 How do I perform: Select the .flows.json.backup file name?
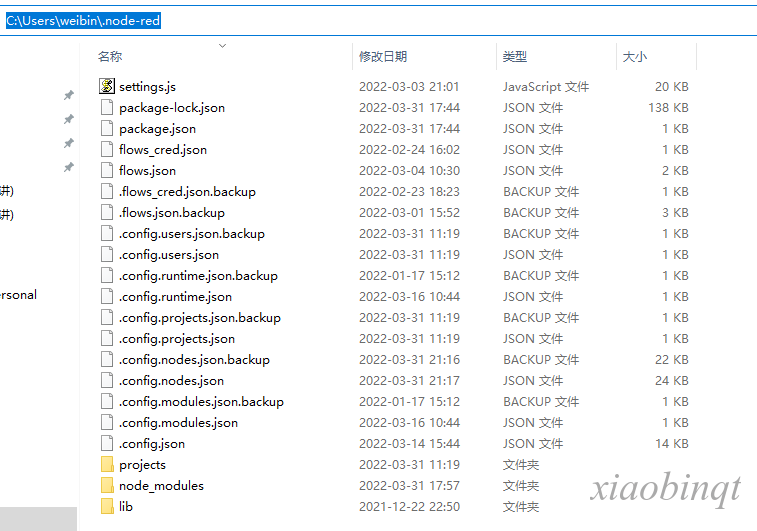pos(172,213)
